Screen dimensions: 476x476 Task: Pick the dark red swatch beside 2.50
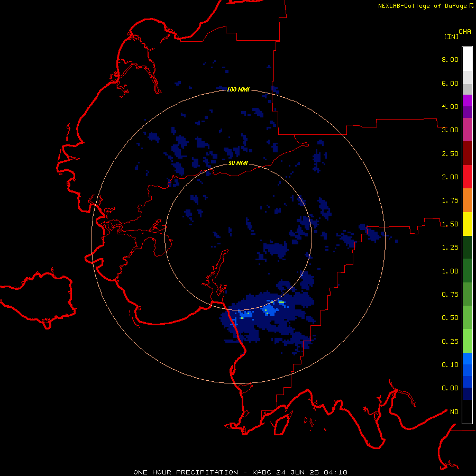(467, 153)
